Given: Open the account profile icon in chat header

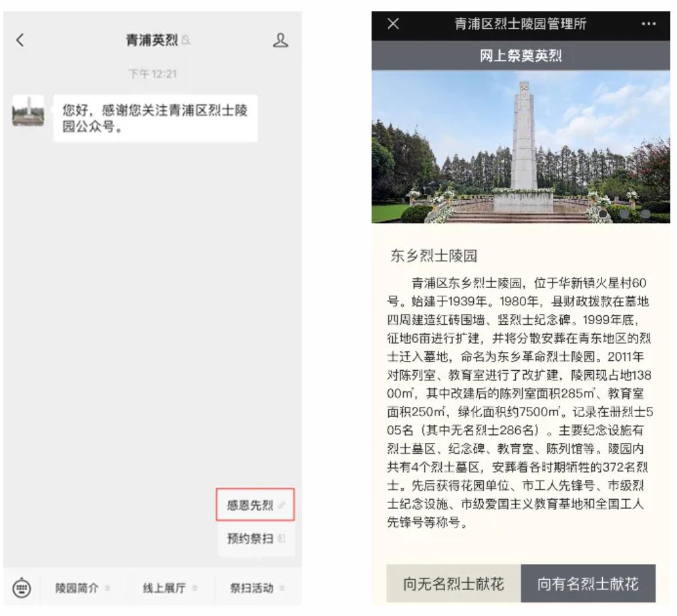Looking at the screenshot, I should pyautogui.click(x=280, y=40).
